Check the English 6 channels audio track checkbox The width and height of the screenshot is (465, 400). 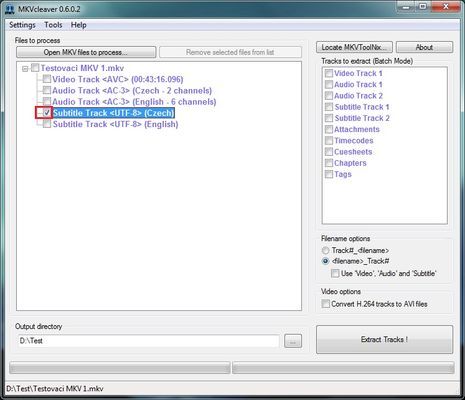coord(47,101)
